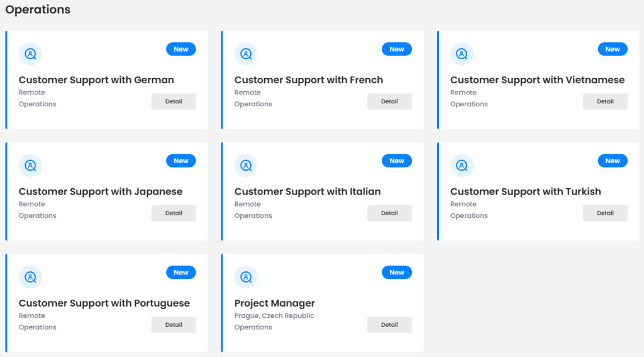Click the New badge on Project Manager card

pyautogui.click(x=397, y=273)
